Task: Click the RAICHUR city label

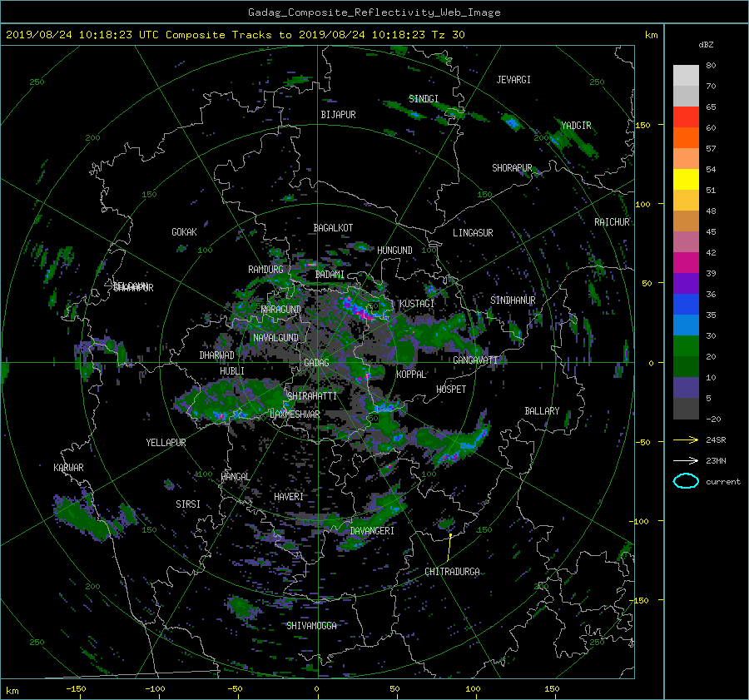Action: point(612,222)
